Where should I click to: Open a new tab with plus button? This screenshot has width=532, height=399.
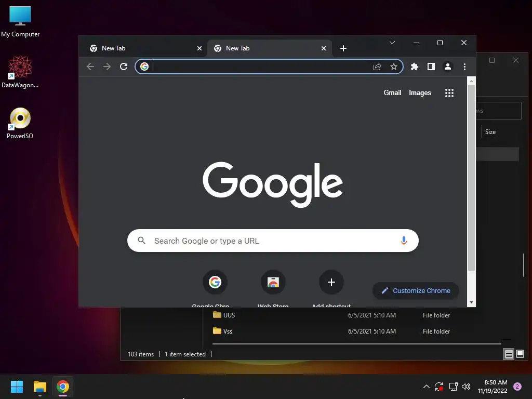[x=343, y=48]
